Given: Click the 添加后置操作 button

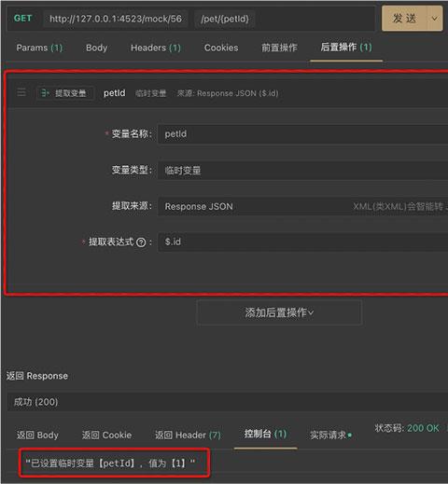Looking at the screenshot, I should tap(279, 312).
